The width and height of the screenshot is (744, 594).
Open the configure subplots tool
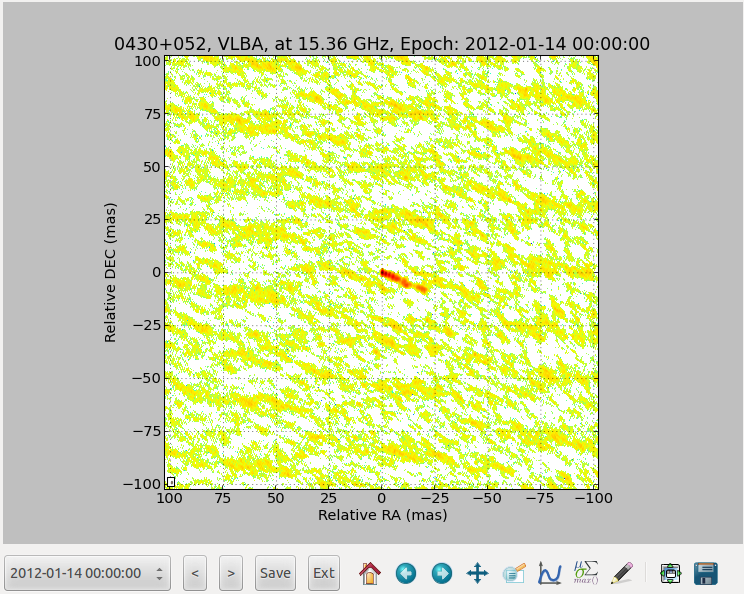670,573
